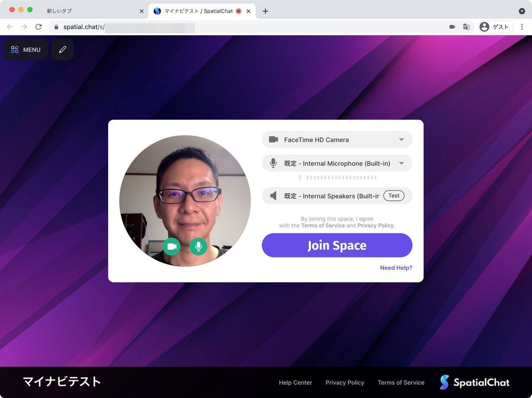
Task: Click the translate page icon
Action: coord(466,27)
